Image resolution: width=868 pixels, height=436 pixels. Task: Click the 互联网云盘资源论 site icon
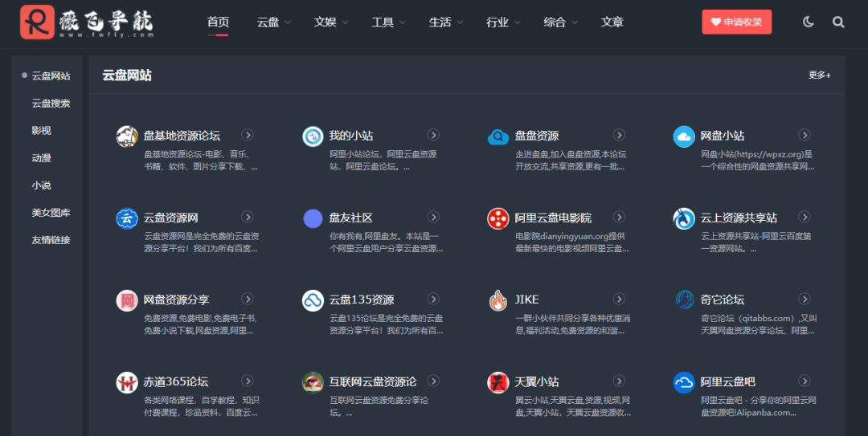pyautogui.click(x=313, y=382)
